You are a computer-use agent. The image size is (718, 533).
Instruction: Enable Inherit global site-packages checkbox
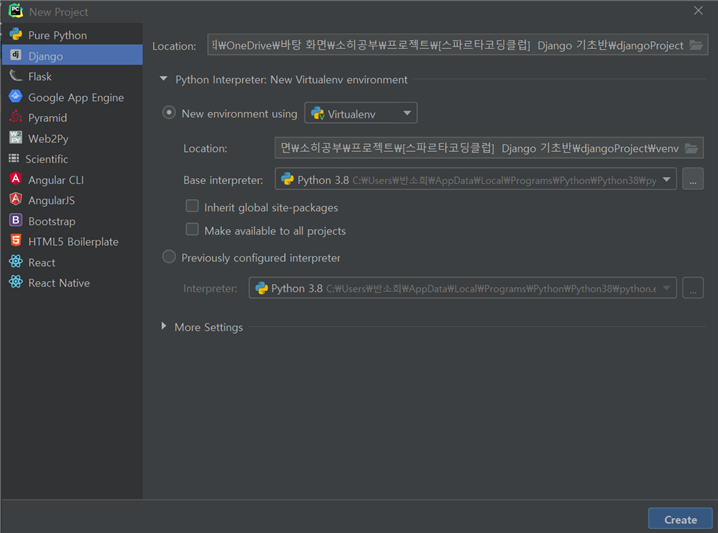coord(192,206)
